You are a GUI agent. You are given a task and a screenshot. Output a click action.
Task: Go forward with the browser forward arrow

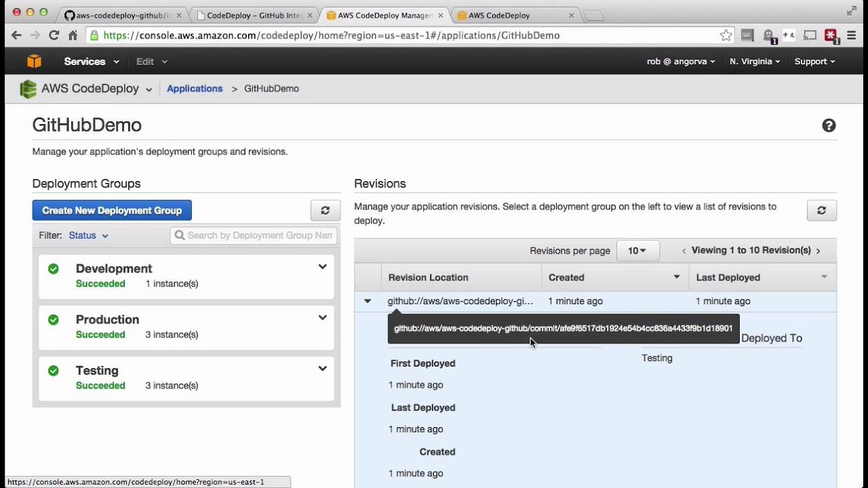click(35, 35)
